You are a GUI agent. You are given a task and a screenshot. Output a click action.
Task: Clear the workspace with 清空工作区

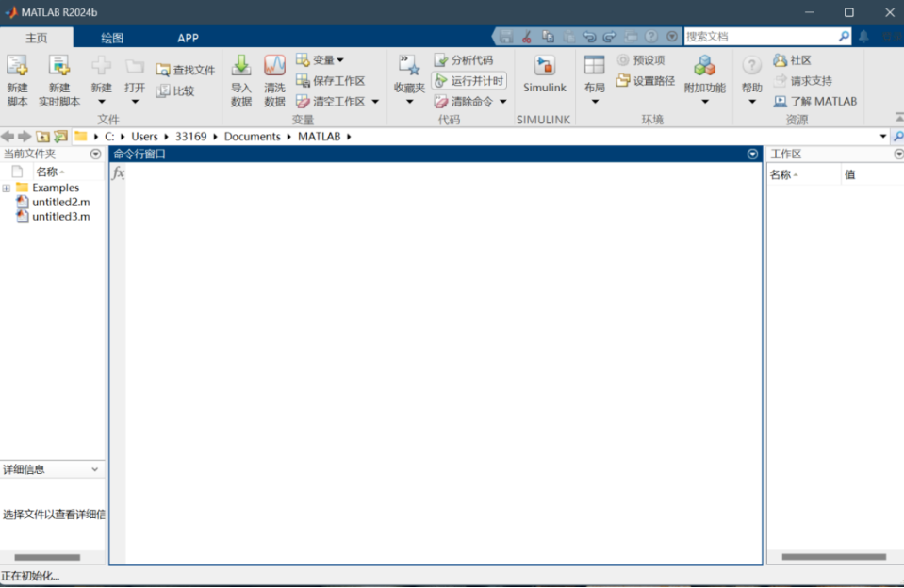click(x=330, y=102)
